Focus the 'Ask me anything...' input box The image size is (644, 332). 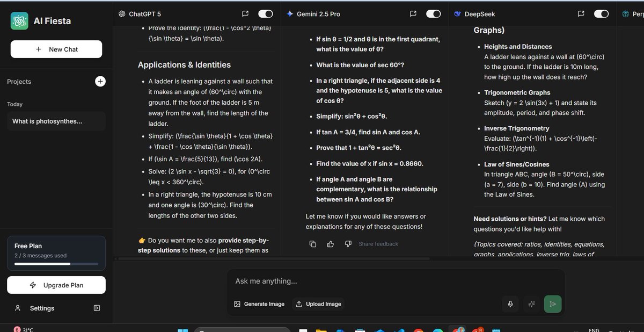[395, 281]
